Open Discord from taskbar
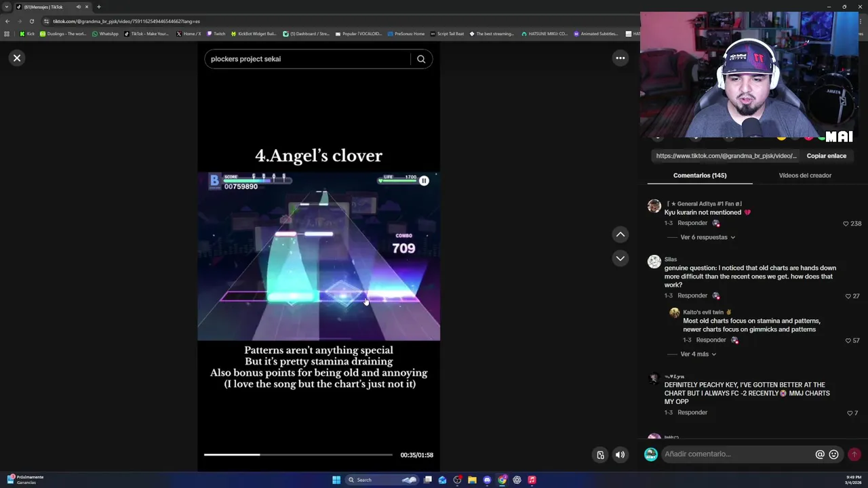This screenshot has width=868, height=488. click(487, 480)
